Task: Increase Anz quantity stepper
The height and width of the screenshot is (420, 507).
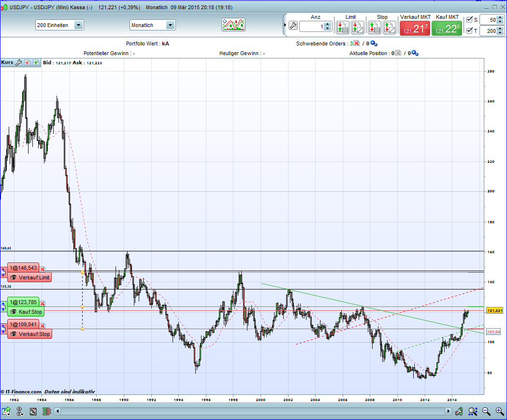Action: (328, 24)
